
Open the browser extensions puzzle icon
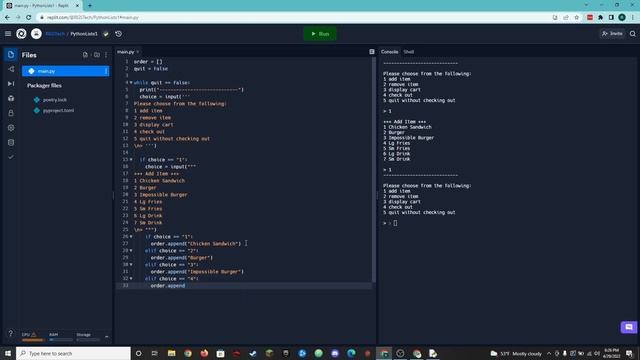[600, 18]
